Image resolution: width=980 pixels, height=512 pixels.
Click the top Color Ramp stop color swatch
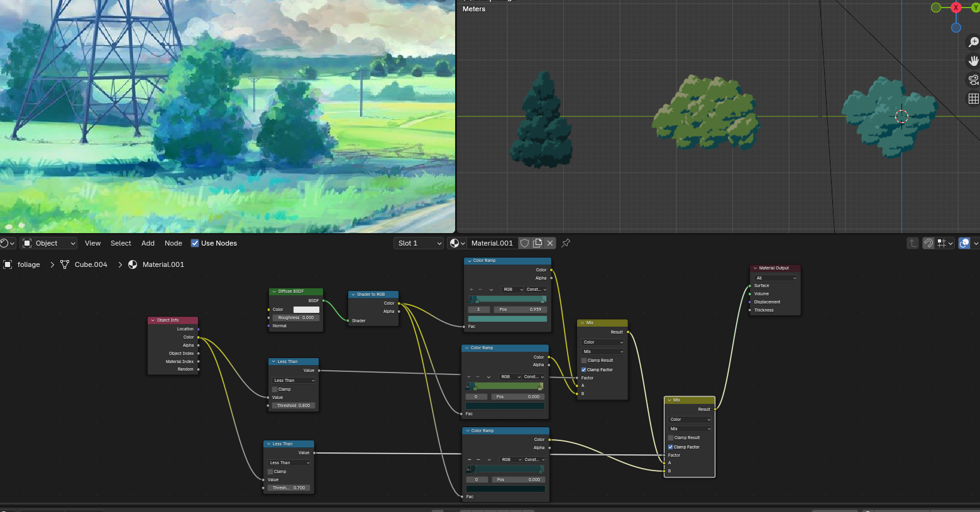click(507, 319)
